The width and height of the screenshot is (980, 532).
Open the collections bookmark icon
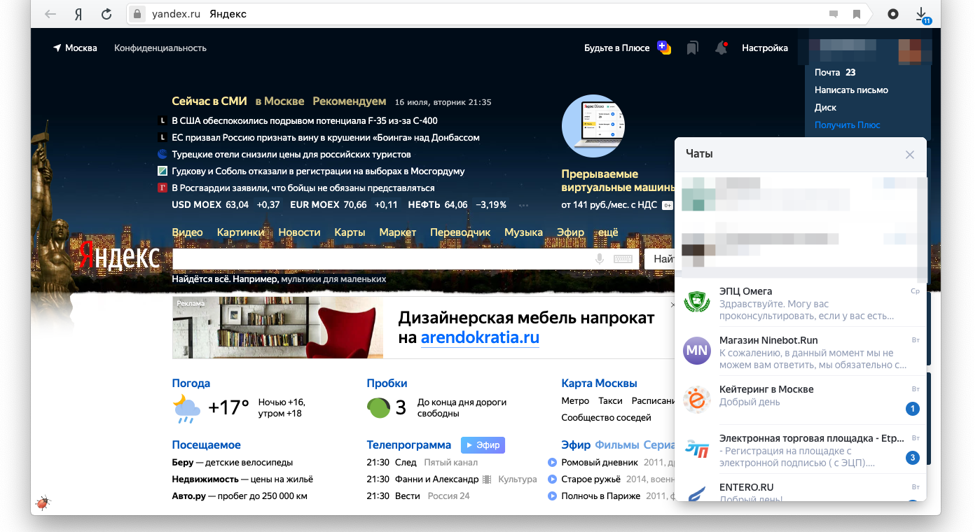pos(692,48)
